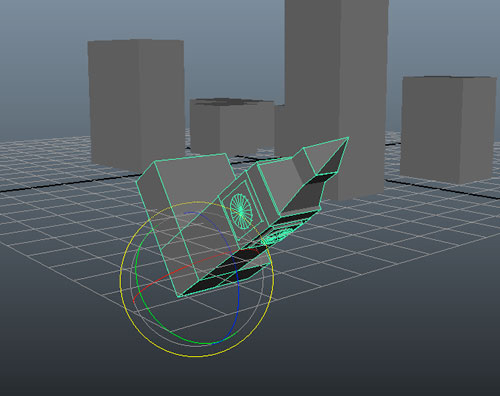Viewport: 500px width, 396px height.
Task: Click the pointed nose tip of the ship
Action: click(x=347, y=138)
